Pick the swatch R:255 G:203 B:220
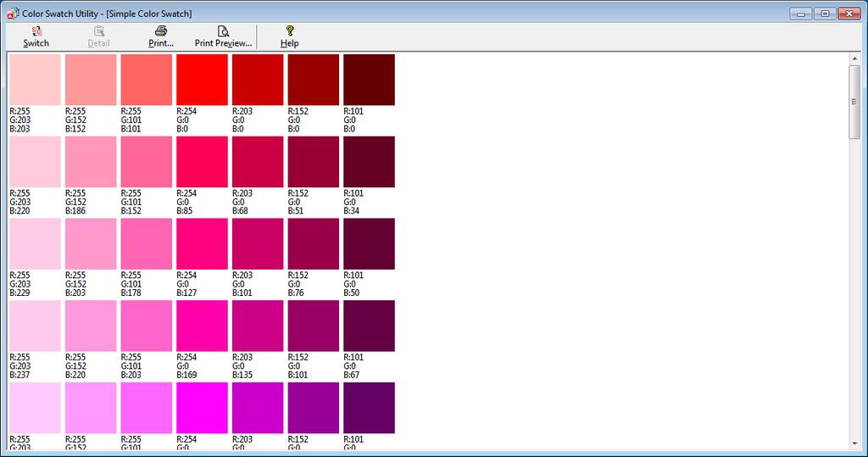 click(x=35, y=162)
